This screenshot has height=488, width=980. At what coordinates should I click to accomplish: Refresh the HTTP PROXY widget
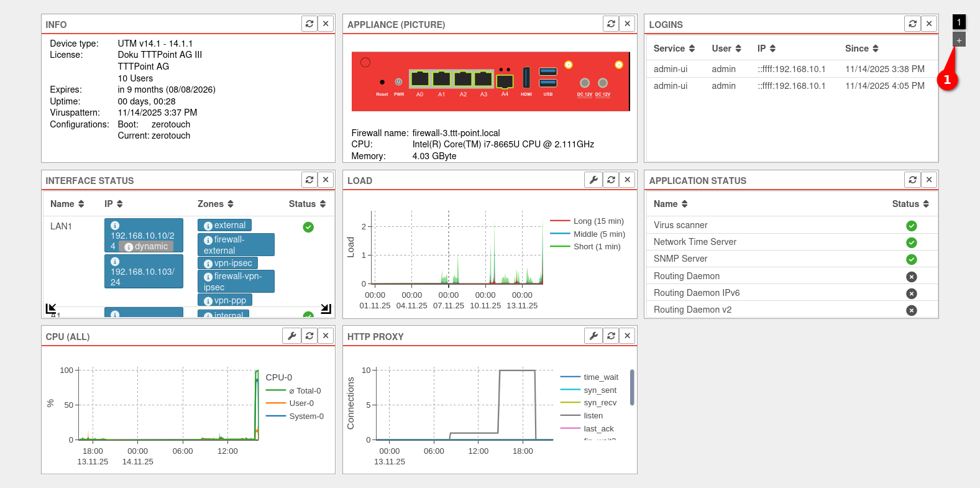[611, 336]
